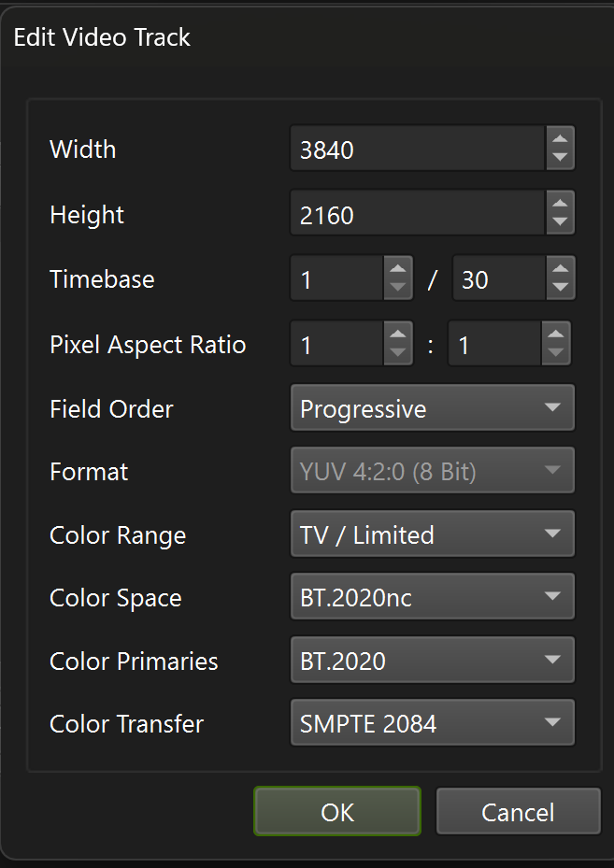Decrease Width using the down arrow

[560, 158]
